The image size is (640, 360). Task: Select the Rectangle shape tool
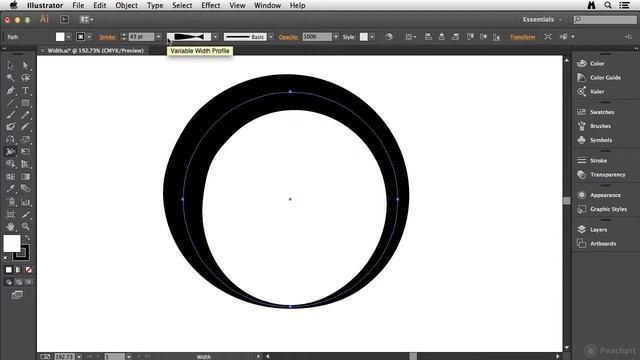(25, 102)
